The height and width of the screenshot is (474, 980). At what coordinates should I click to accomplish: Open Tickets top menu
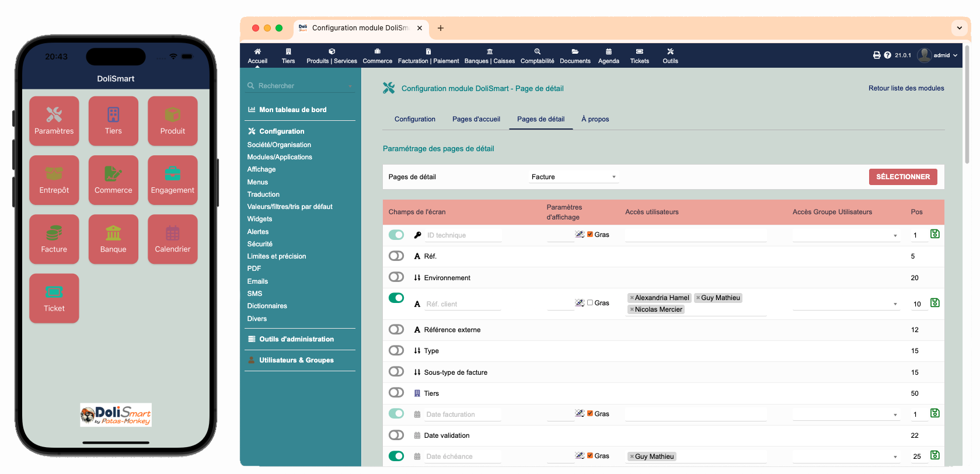coord(640,55)
